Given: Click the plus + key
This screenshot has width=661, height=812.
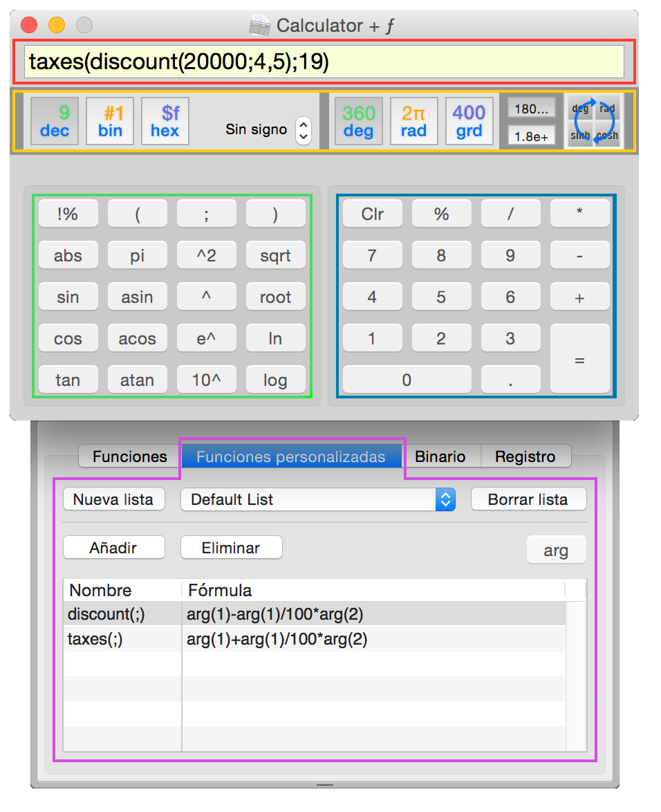Looking at the screenshot, I should point(579,297).
